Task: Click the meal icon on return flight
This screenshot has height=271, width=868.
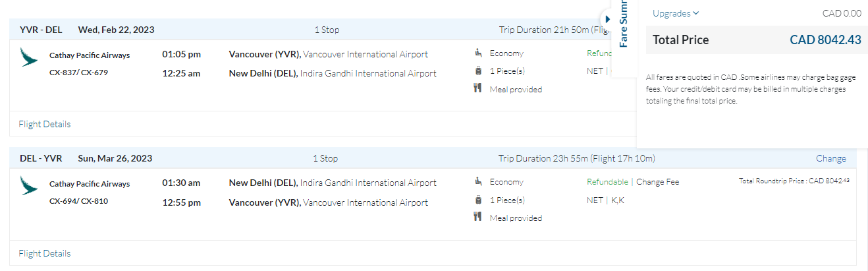Action: [478, 217]
